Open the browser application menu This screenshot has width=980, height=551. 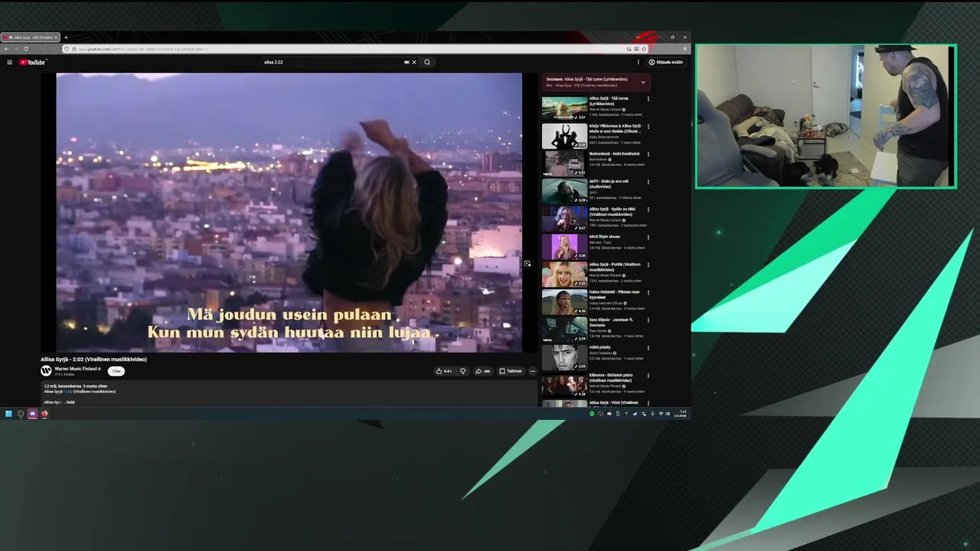[684, 49]
